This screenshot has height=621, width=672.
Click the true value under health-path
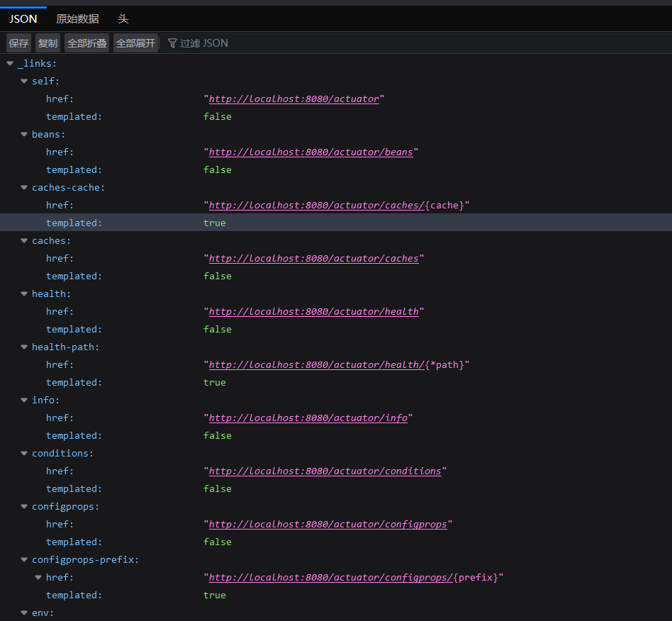214,382
